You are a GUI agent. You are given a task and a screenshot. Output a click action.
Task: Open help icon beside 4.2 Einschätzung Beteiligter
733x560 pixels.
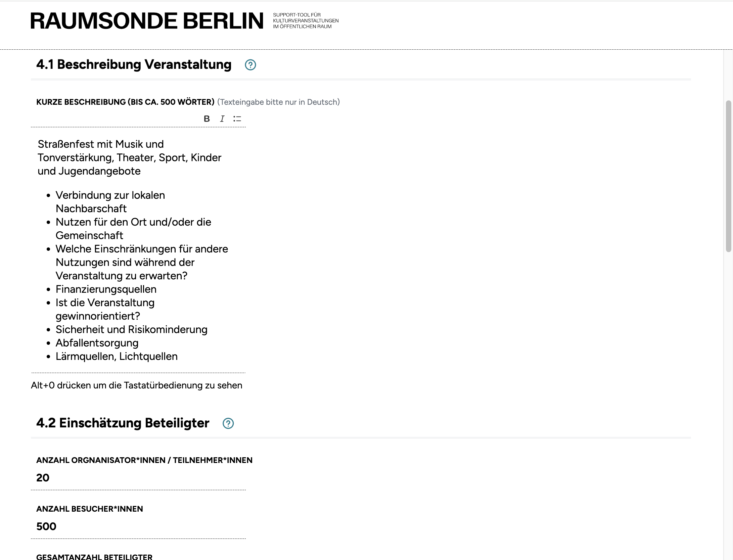(228, 423)
